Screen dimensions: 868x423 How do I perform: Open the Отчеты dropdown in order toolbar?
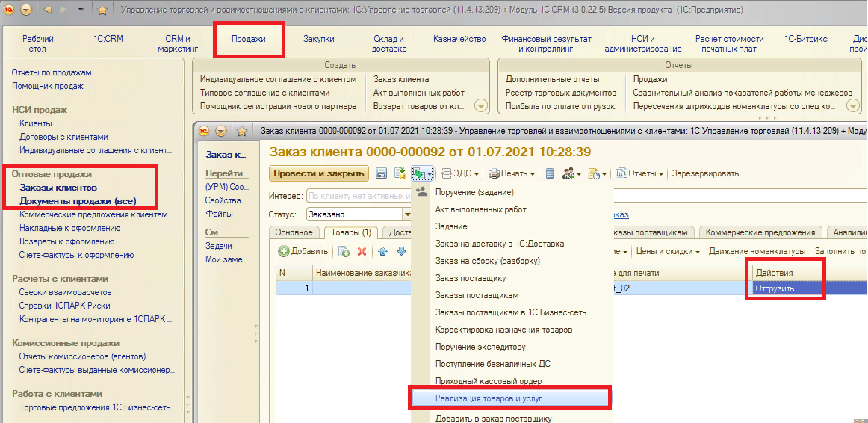(x=640, y=173)
